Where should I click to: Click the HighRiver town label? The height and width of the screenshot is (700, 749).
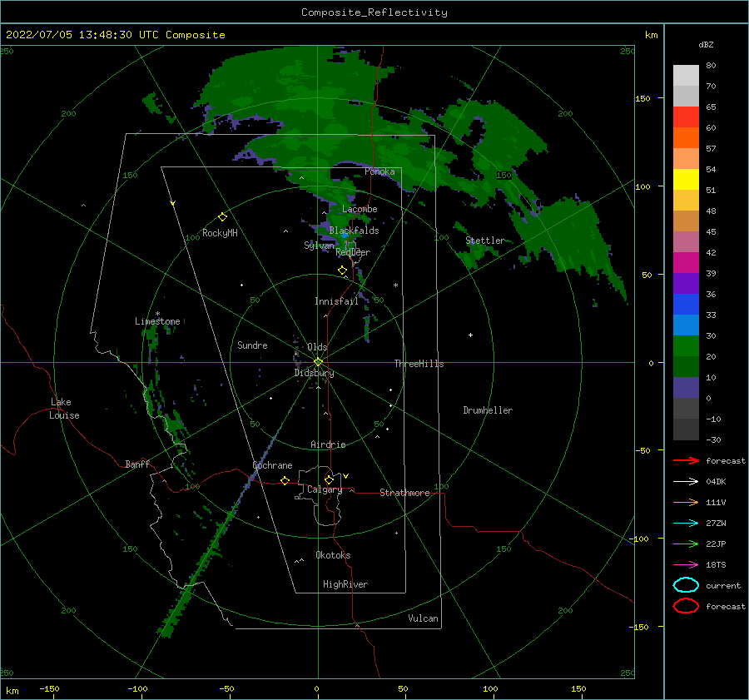(345, 584)
